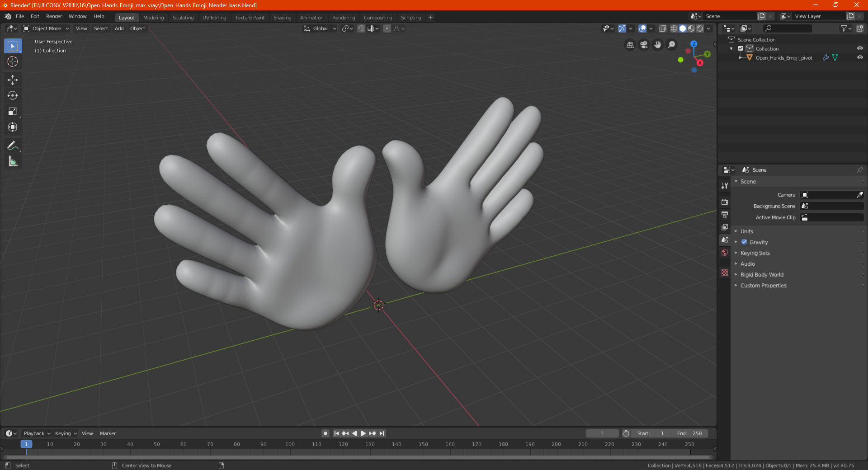
Task: Open the Keying dropdown
Action: click(x=66, y=433)
